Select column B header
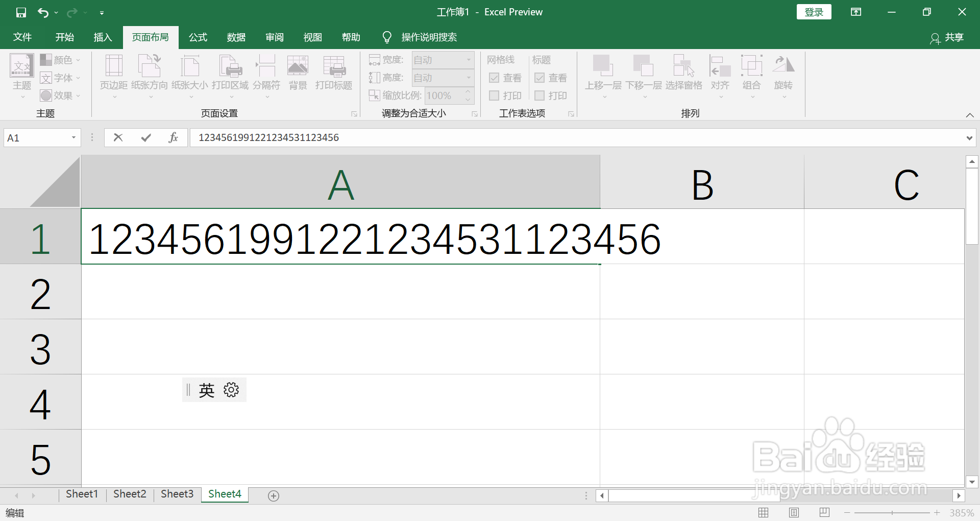Image resolution: width=980 pixels, height=521 pixels. tap(702, 182)
